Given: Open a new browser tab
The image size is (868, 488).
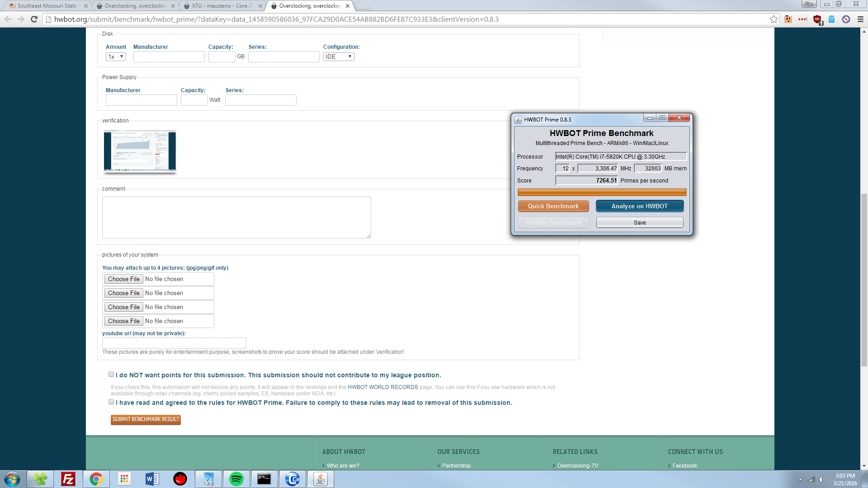Looking at the screenshot, I should point(362,6).
